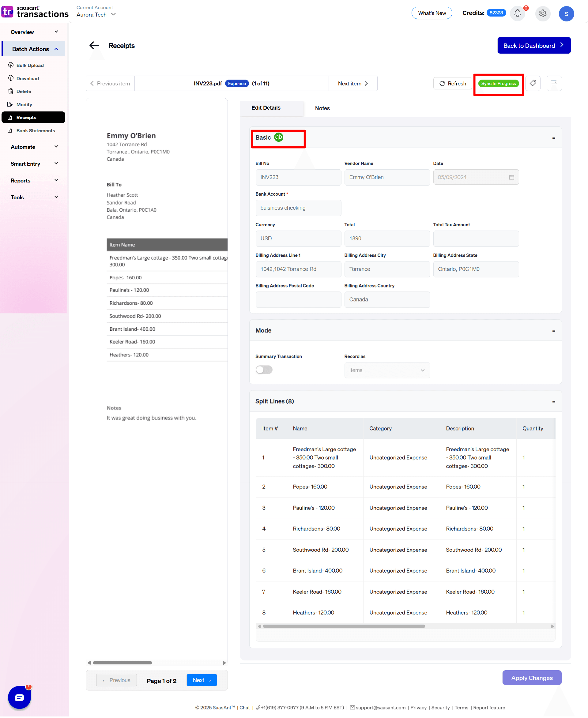Click Back to Dashboard
Image resolution: width=588 pixels, height=718 pixels.
click(x=534, y=45)
